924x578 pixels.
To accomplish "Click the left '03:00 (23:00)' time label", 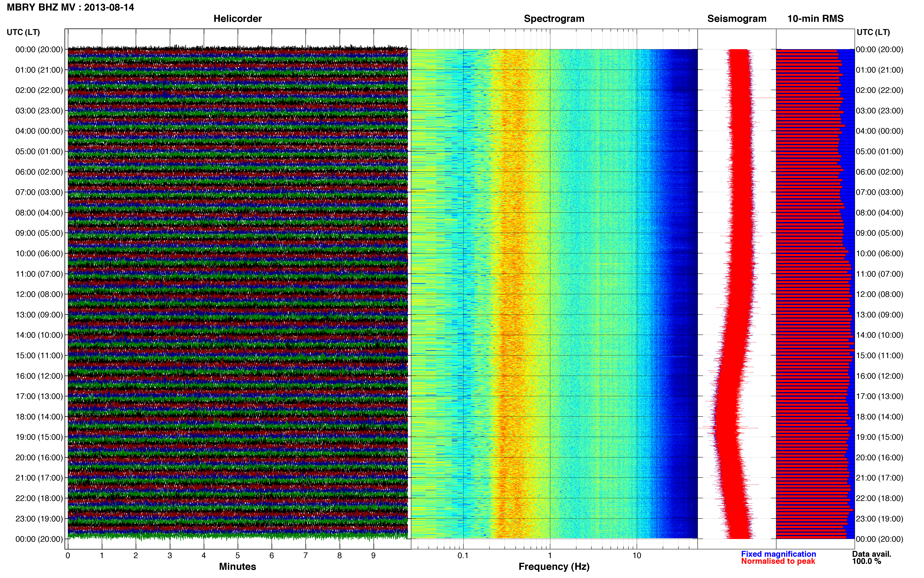I will [x=39, y=111].
